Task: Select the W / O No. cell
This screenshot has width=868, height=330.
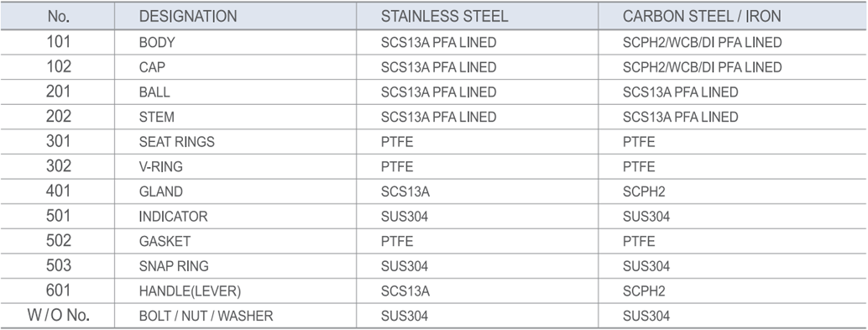Action: (59, 317)
